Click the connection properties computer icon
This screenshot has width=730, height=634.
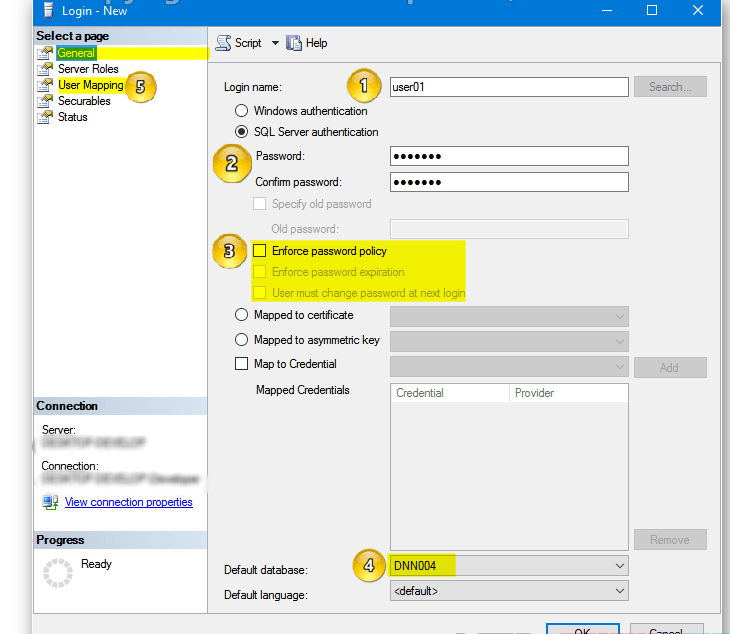pyautogui.click(x=50, y=502)
